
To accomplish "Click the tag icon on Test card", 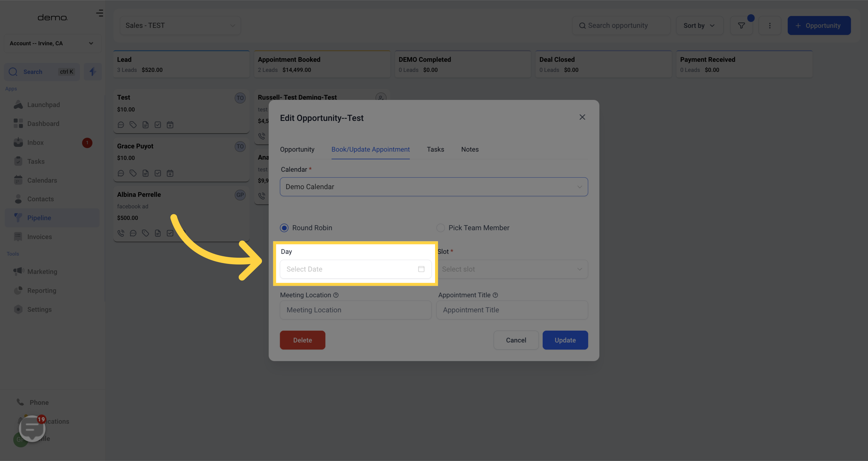I will point(133,125).
